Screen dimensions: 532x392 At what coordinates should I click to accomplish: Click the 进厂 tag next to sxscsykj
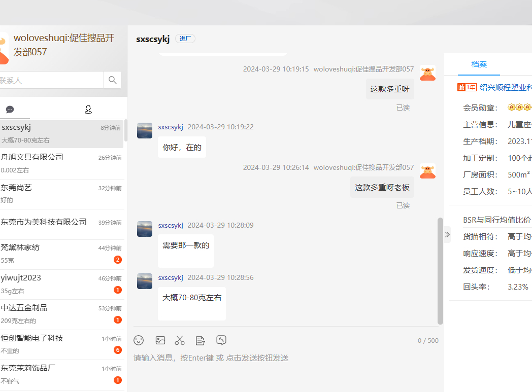pyautogui.click(x=185, y=39)
